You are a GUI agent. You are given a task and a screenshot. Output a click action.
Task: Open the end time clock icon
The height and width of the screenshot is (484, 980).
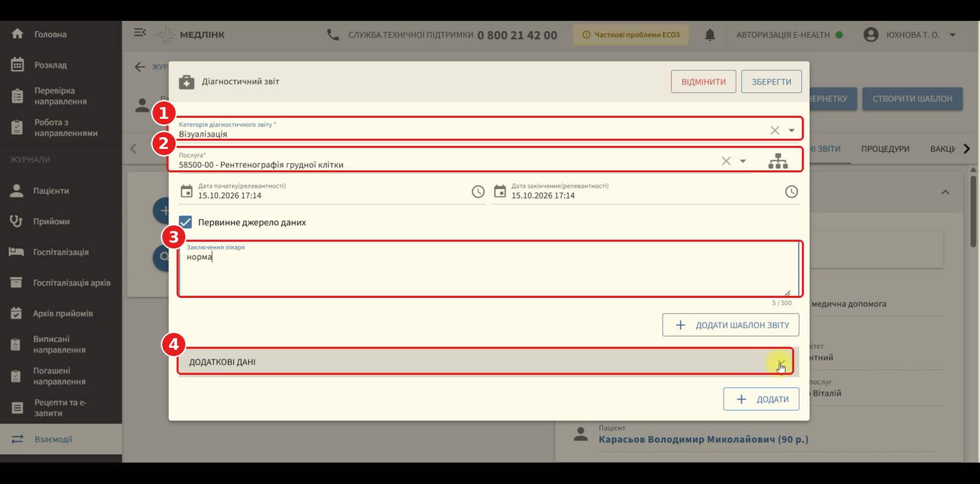click(791, 192)
